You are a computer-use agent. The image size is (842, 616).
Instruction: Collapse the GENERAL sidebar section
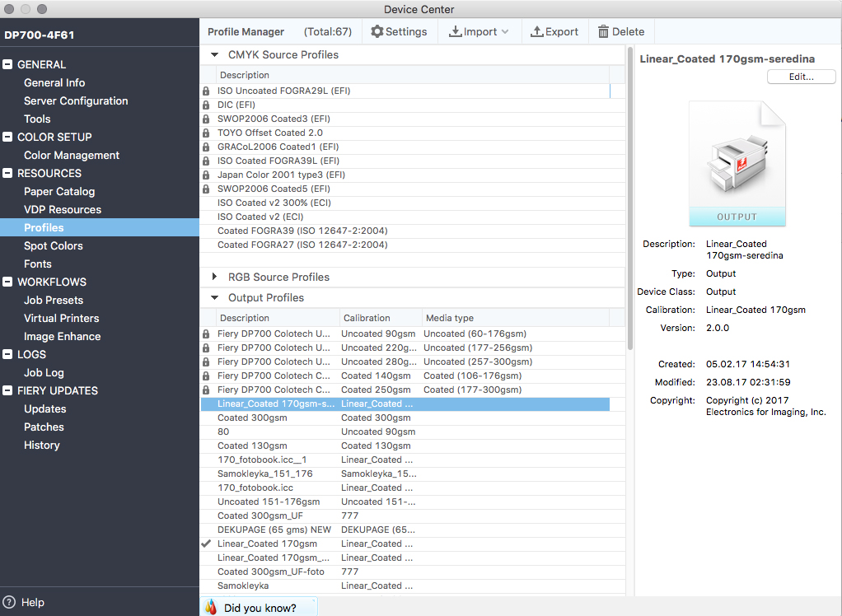pyautogui.click(x=7, y=64)
